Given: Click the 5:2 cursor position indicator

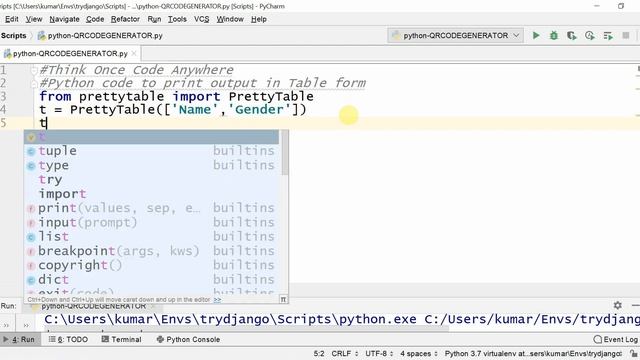Looking at the screenshot, I should coord(319,353).
